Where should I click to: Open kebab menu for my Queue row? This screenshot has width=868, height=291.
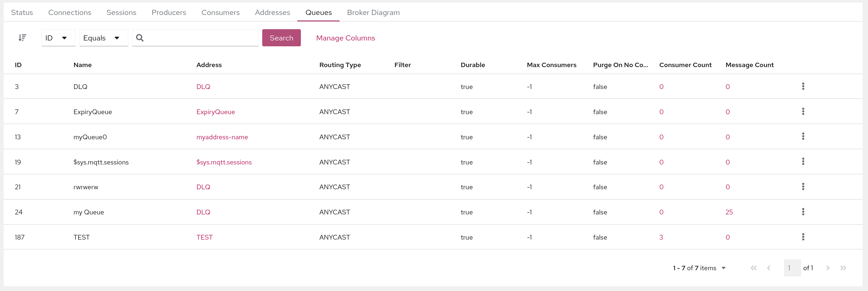803,212
